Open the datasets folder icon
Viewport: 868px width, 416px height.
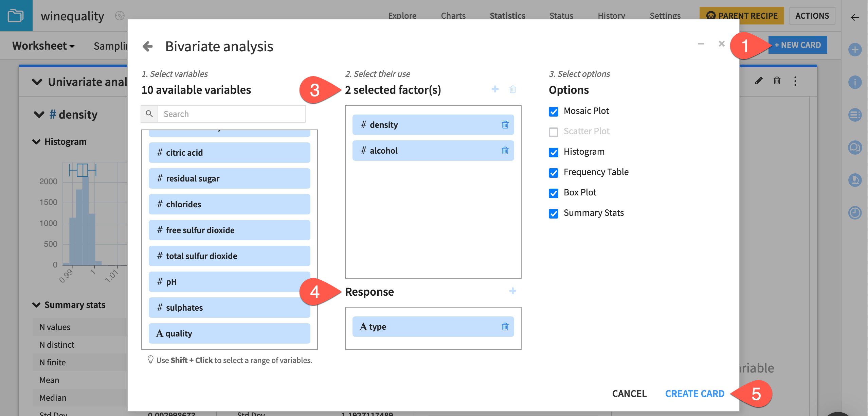[16, 16]
